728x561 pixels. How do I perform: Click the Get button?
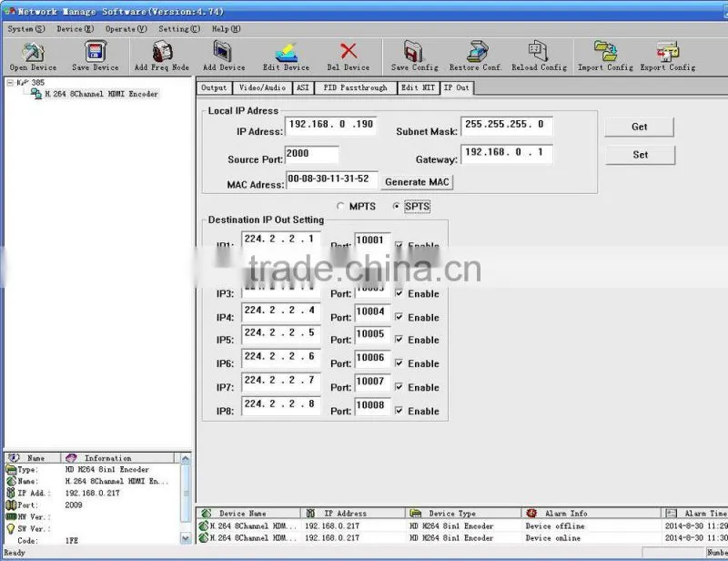[639, 127]
